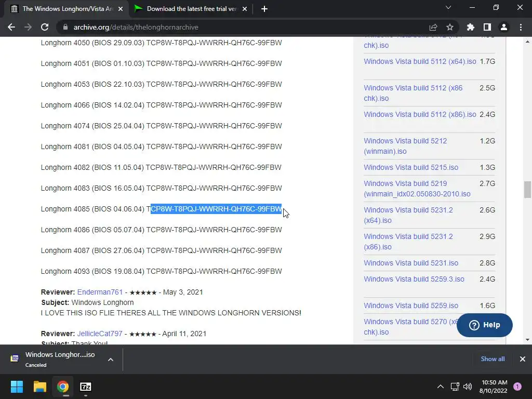Click the Longhorn 4051 (BIOS 01.10.03) line

pyautogui.click(x=162, y=63)
